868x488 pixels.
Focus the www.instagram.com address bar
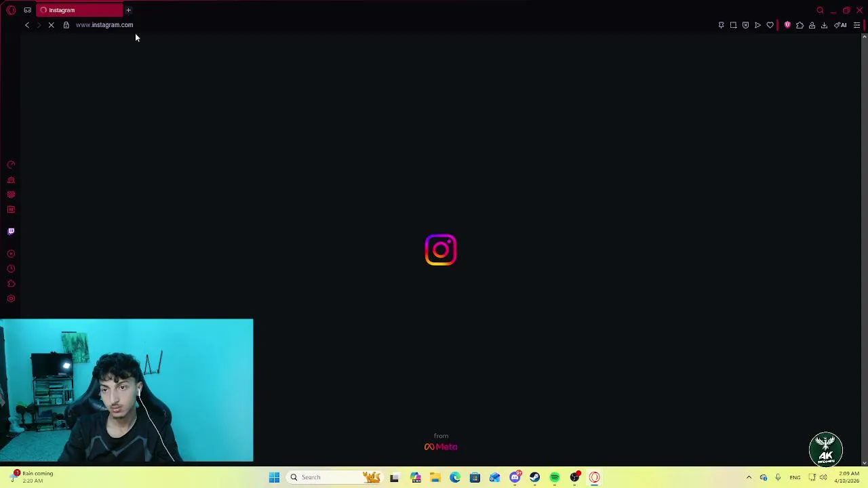coord(104,25)
